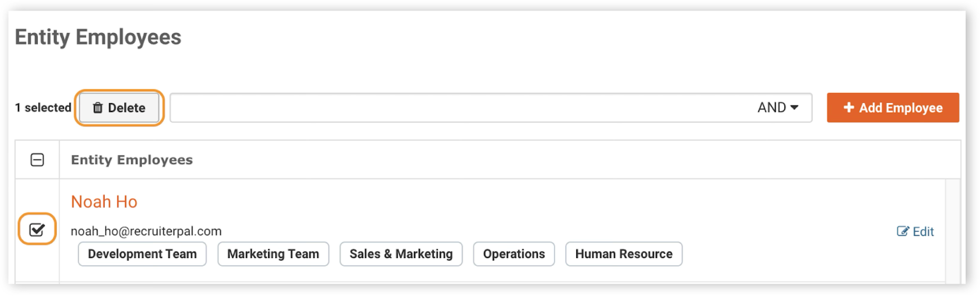Select the Human Resource tag
980x296 pixels.
(x=624, y=254)
